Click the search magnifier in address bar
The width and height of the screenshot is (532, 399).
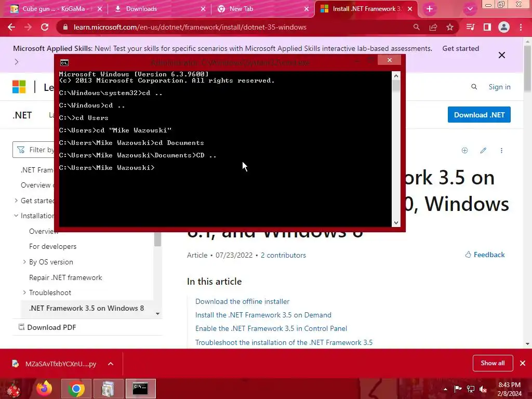[416, 27]
